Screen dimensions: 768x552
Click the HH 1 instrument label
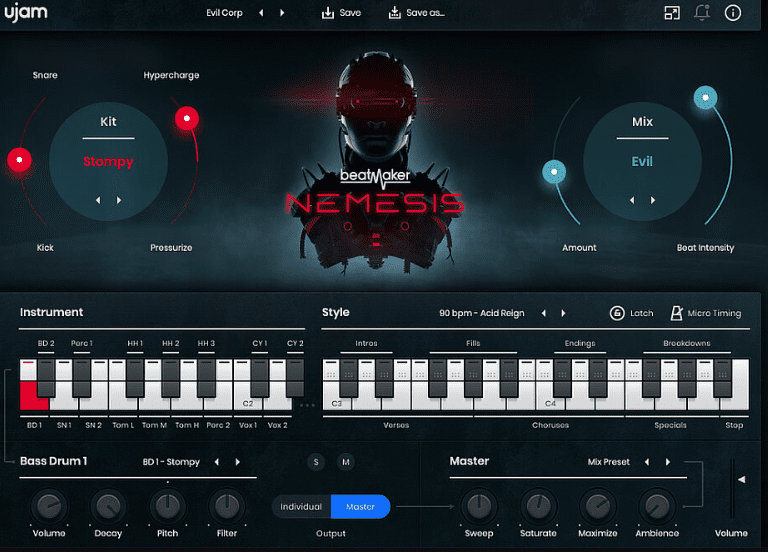(x=135, y=343)
